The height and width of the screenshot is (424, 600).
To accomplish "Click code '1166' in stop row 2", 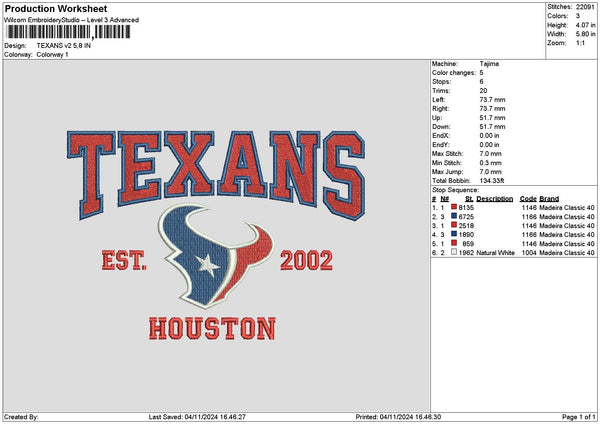I will click(x=529, y=217).
